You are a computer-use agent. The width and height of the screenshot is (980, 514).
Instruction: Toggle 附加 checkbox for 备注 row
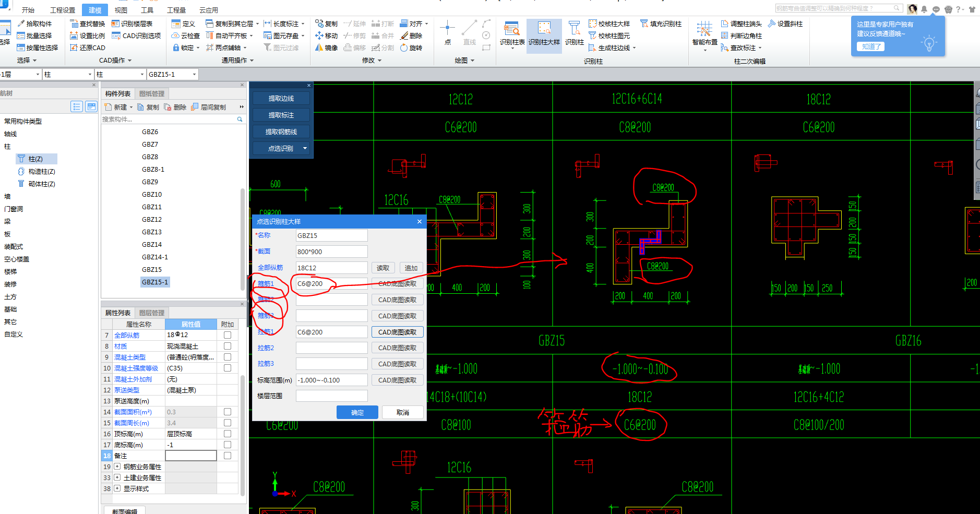tap(228, 456)
